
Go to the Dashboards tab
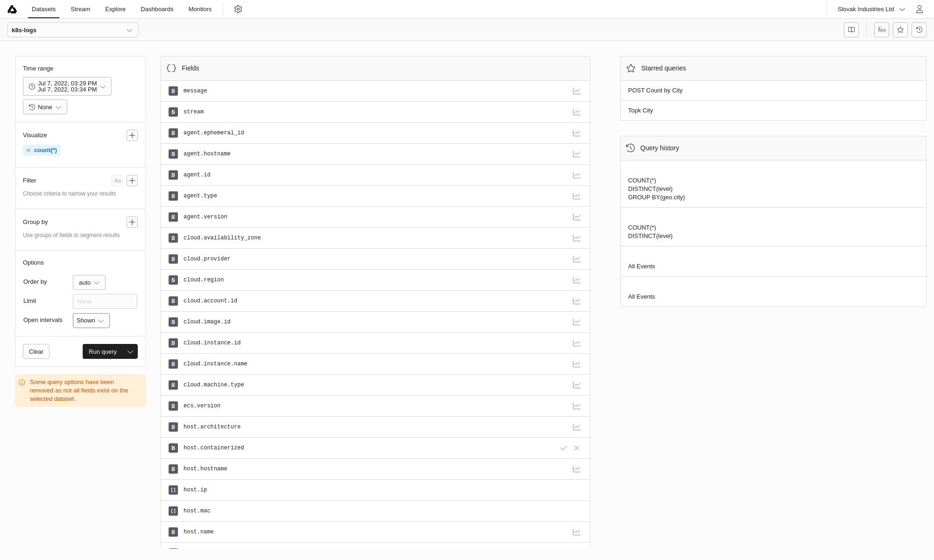[157, 9]
